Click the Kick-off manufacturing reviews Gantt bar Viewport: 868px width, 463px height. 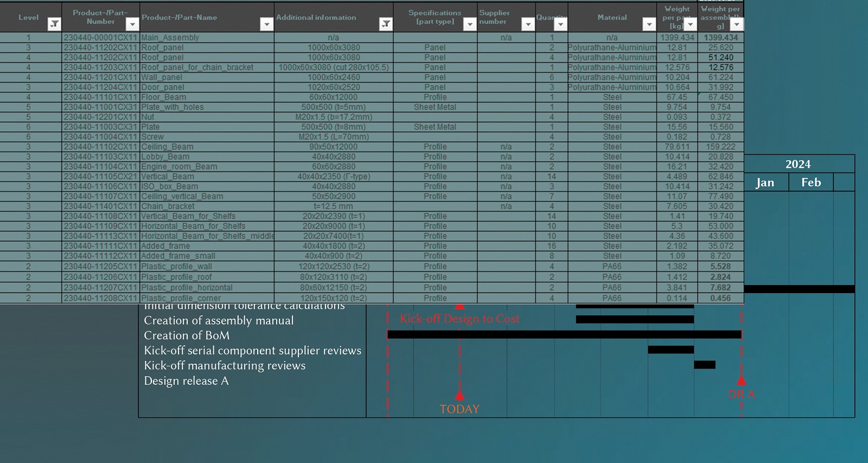pyautogui.click(x=704, y=365)
